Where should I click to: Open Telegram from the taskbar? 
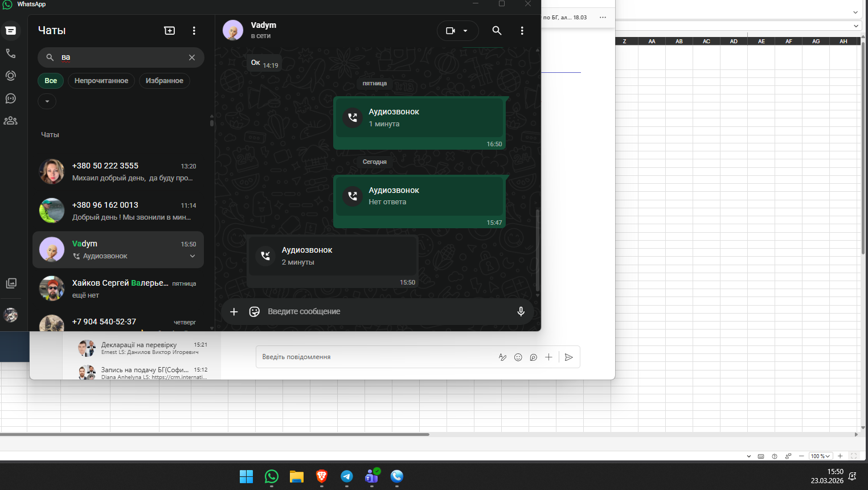[347, 477]
